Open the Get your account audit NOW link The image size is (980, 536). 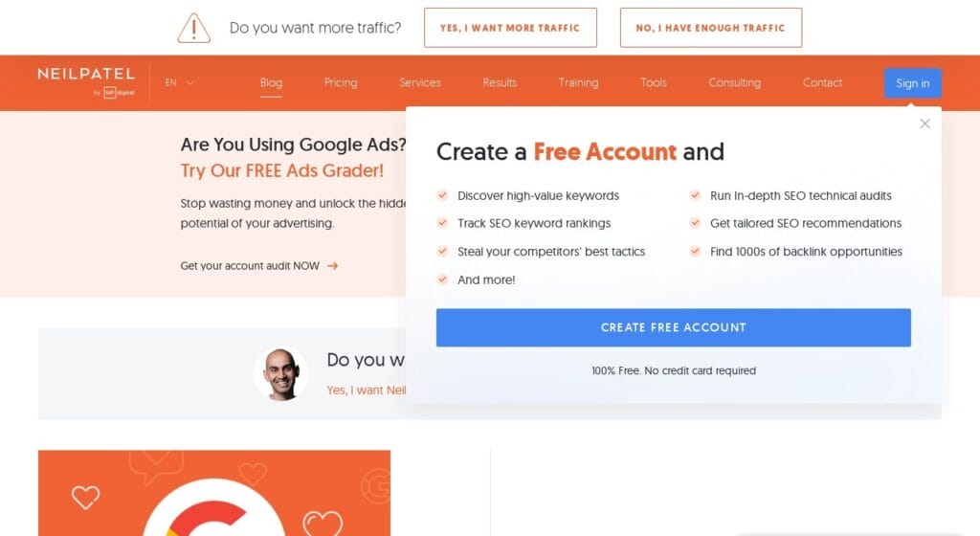[250, 266]
